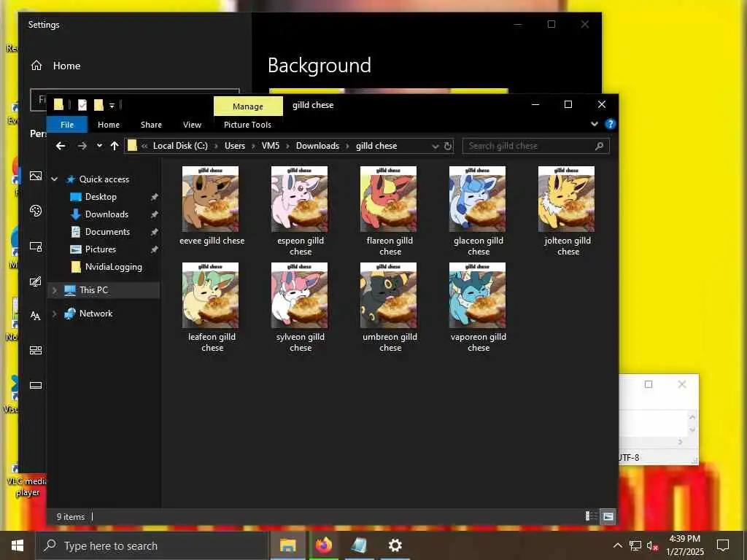Open the Windows Start menu
This screenshot has width=747, height=560.
[18, 545]
